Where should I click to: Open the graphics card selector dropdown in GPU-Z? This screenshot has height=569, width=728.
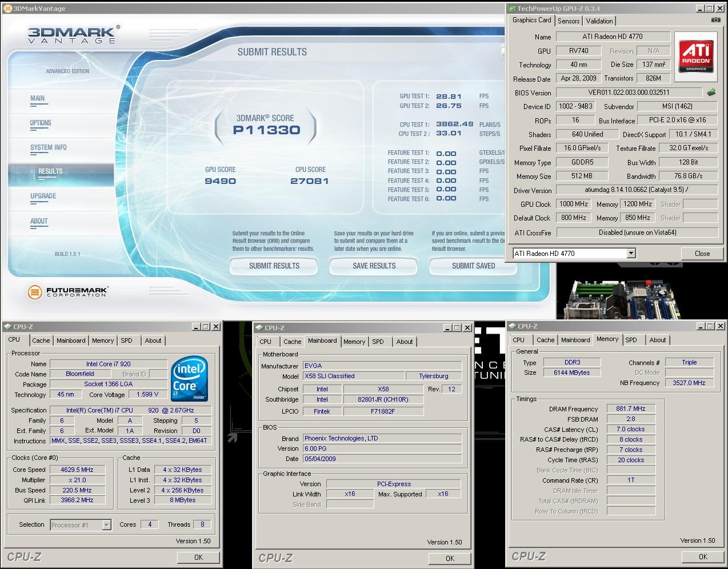631,253
